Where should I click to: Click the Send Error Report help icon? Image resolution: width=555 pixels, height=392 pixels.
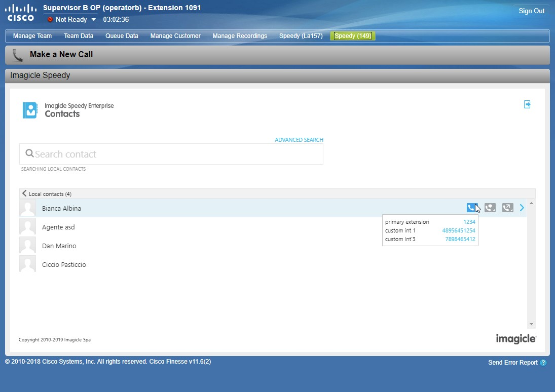[543, 363]
